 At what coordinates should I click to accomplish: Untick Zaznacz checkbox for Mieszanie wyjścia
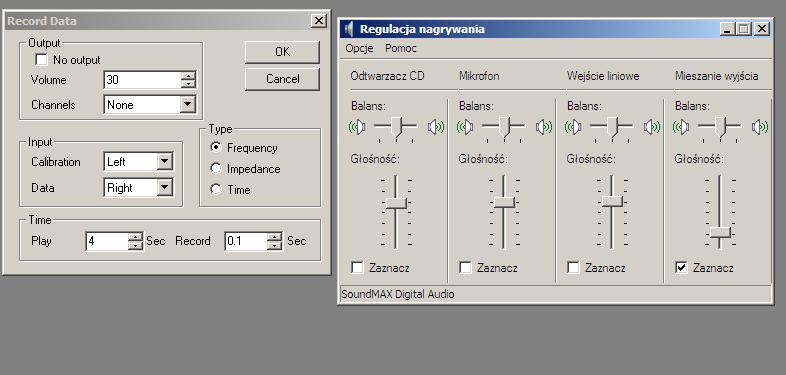tap(681, 268)
